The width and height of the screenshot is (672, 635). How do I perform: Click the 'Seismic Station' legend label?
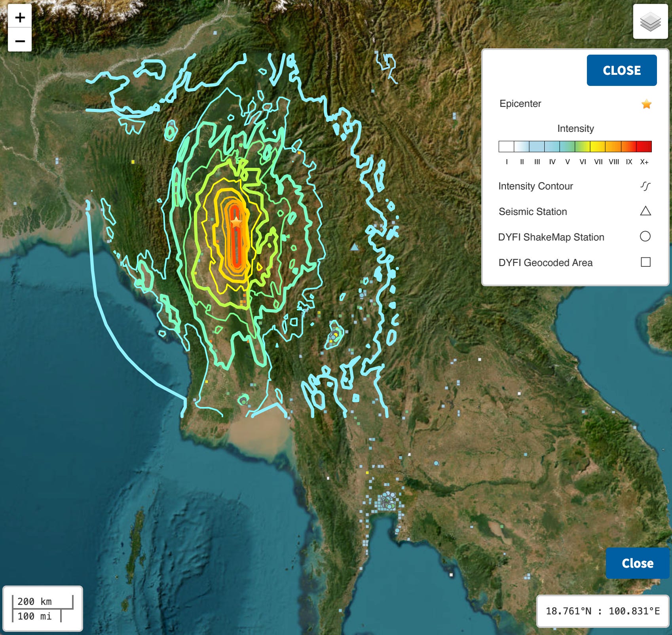pyautogui.click(x=533, y=212)
